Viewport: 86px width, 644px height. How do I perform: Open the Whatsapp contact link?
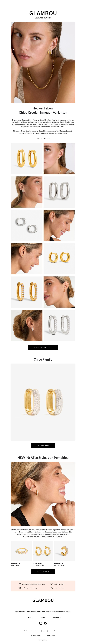(x=57, y=617)
